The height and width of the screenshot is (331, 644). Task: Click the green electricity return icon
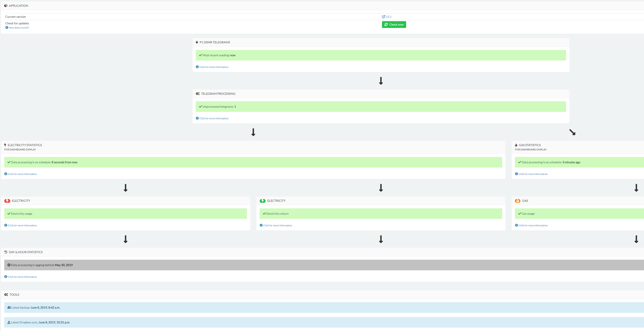click(262, 201)
